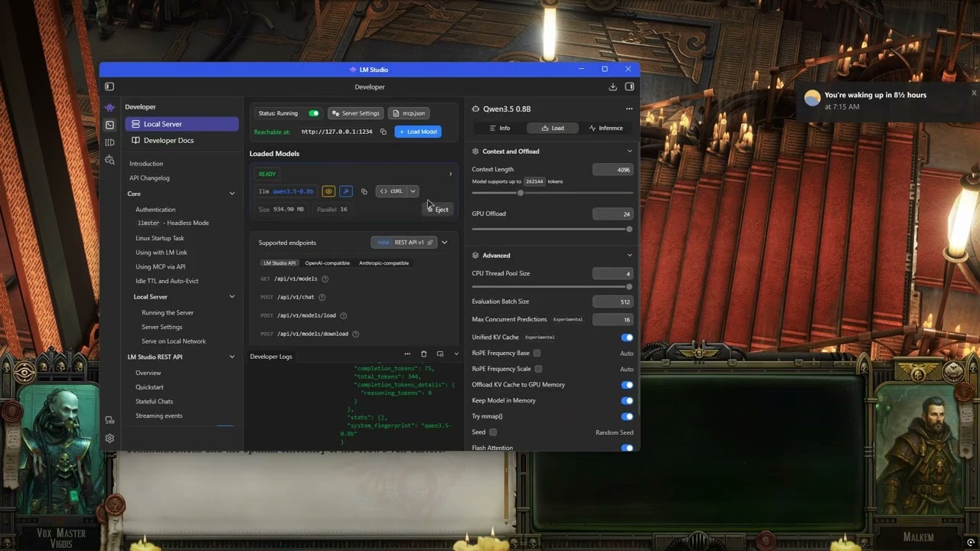This screenshot has height=551, width=980.
Task: Collapse the Supported endpoints section
Action: coord(444,243)
